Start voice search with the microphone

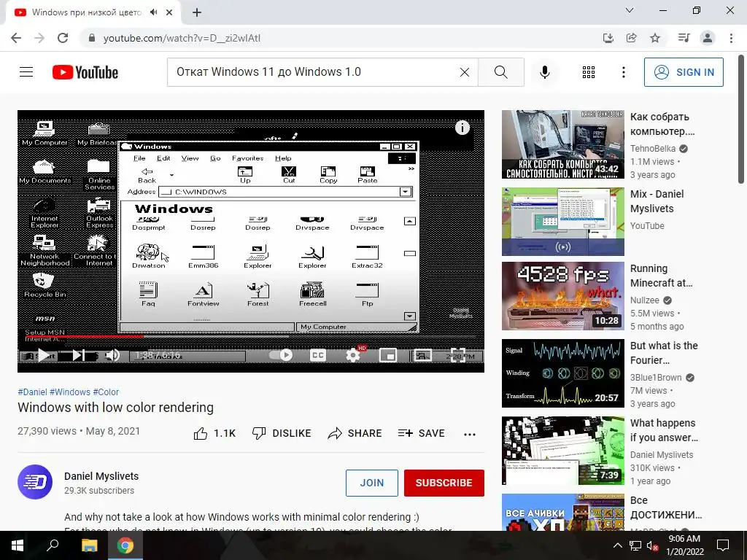click(x=544, y=72)
